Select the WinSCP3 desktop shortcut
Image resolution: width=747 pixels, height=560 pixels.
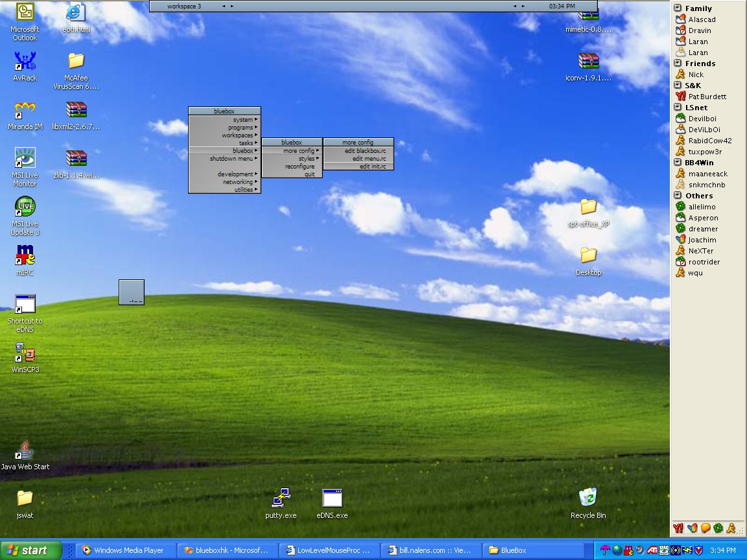[25, 358]
